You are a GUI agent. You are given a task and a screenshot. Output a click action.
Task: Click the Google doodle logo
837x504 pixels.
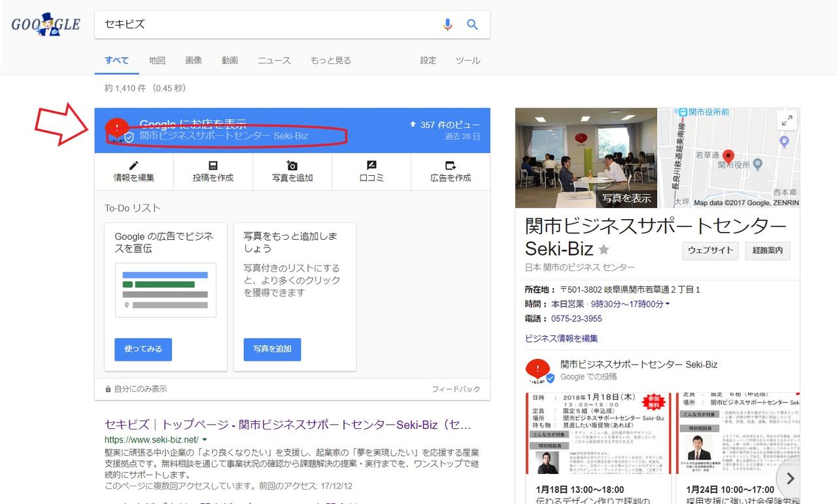point(46,25)
